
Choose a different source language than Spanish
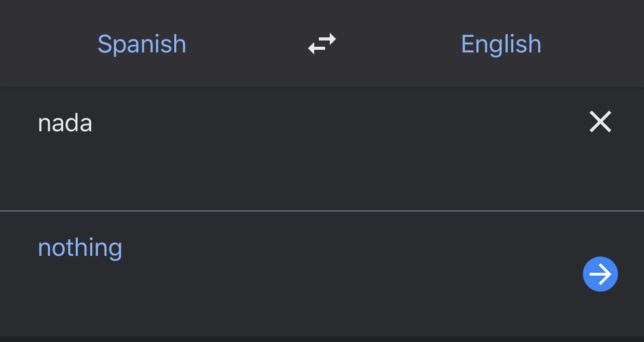coord(142,44)
